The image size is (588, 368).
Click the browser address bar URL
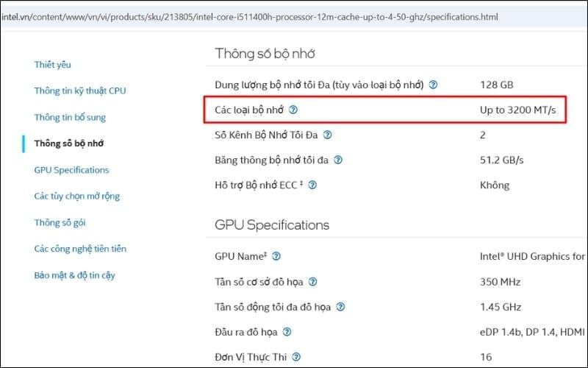(x=250, y=16)
